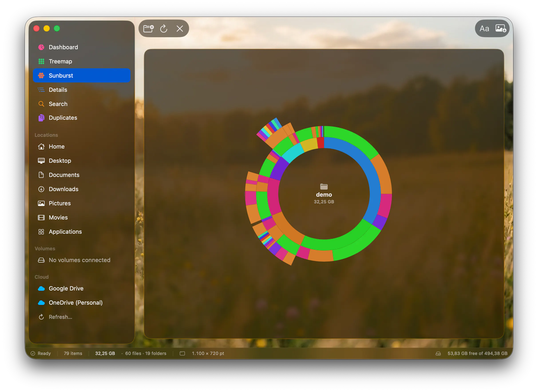Select the Pictures location
538x392 pixels.
tap(81, 203)
